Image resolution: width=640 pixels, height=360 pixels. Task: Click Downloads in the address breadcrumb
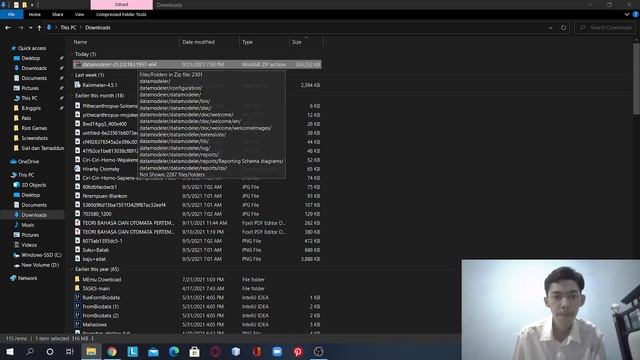pos(98,28)
